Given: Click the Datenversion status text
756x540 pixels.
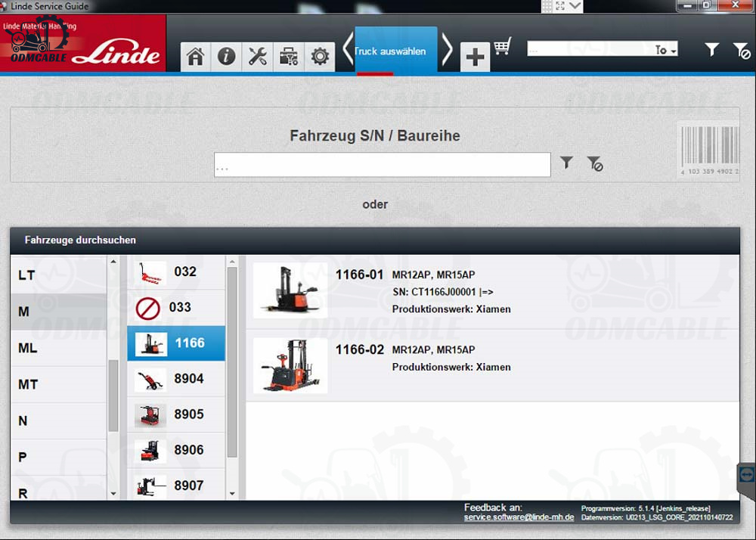Looking at the screenshot, I should click(x=657, y=517).
